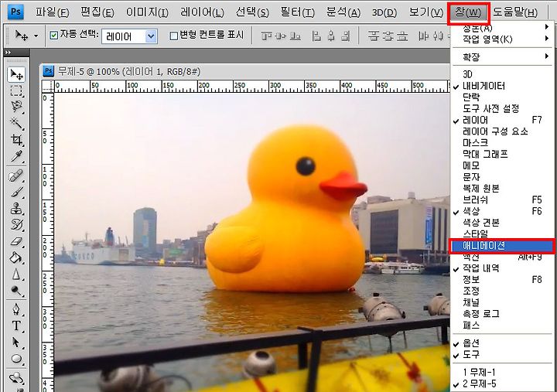The height and width of the screenshot is (392, 557).
Task: Click the Photoshop Ps application icon
Action: (x=16, y=12)
